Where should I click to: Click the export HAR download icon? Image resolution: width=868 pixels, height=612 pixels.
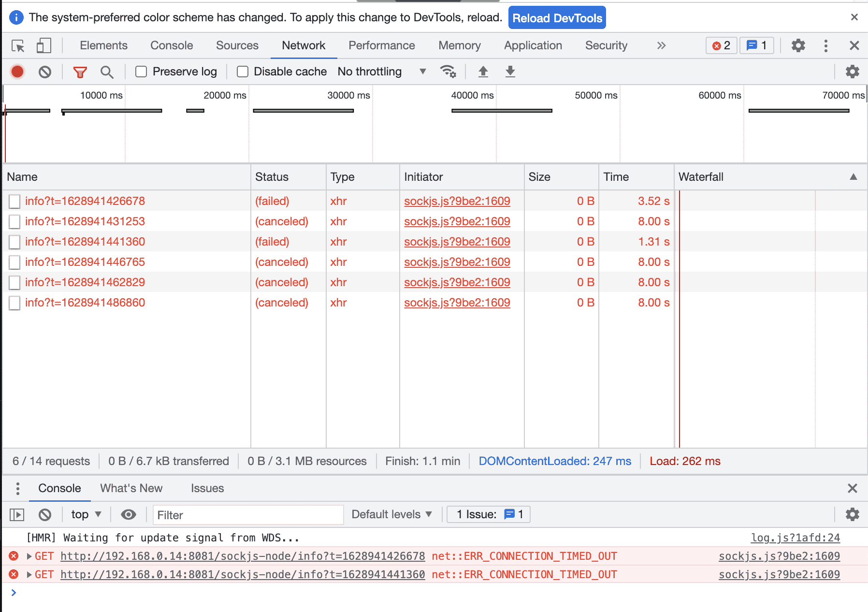(x=510, y=72)
